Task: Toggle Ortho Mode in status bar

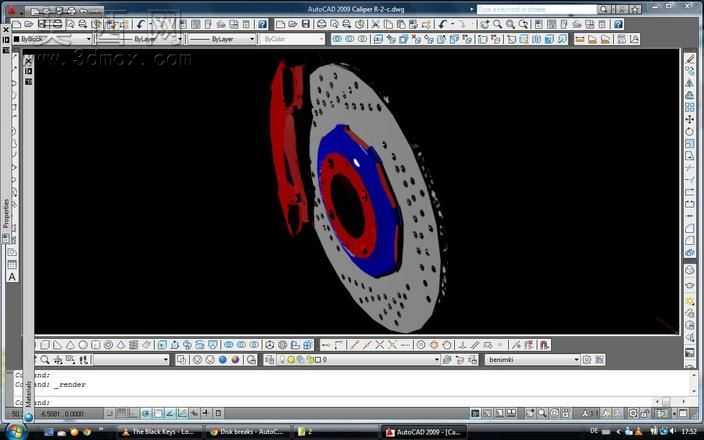Action: coord(134,413)
